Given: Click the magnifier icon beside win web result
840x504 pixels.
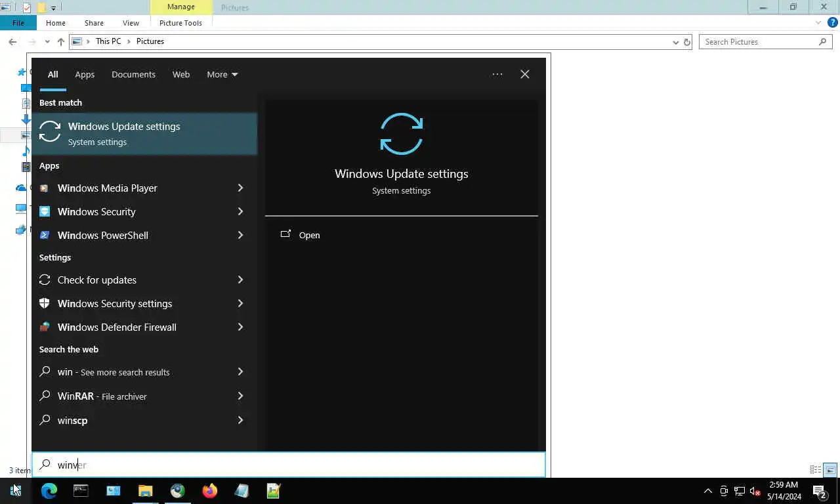Looking at the screenshot, I should pos(45,372).
